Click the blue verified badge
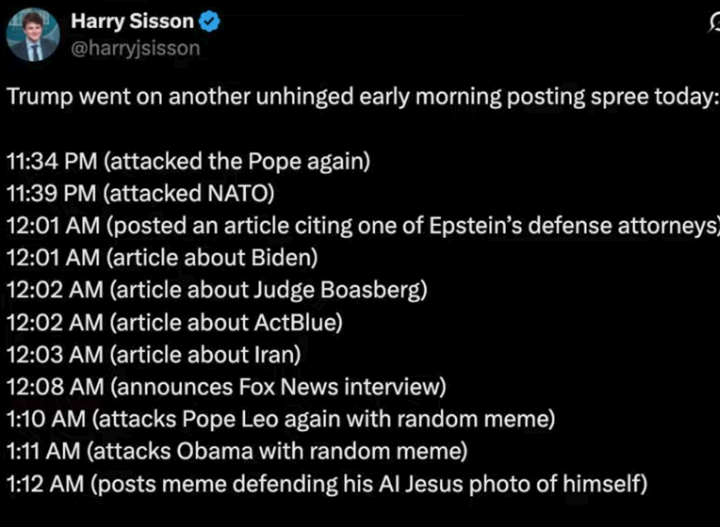Image resolution: width=720 pixels, height=527 pixels. tap(212, 22)
